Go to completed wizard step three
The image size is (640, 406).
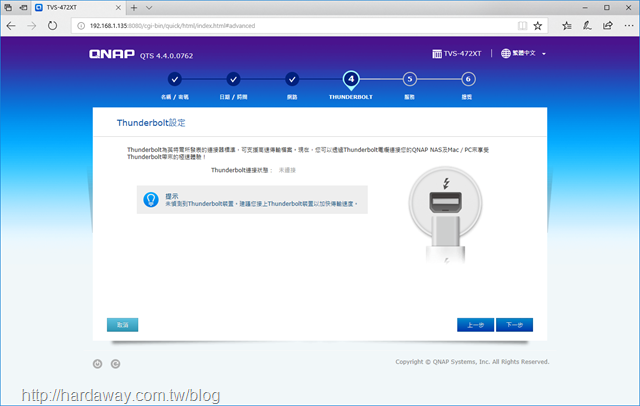point(292,79)
